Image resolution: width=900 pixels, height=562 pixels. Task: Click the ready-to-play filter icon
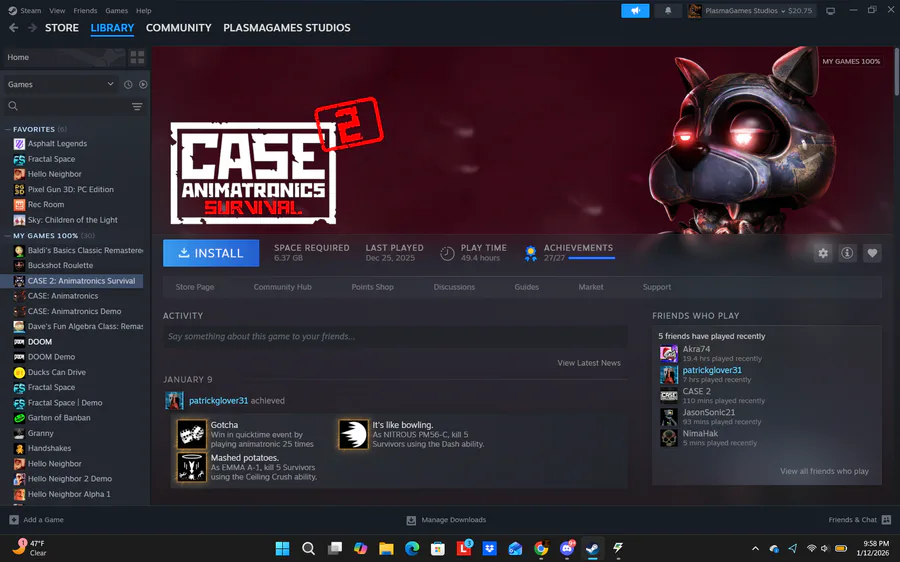143,84
